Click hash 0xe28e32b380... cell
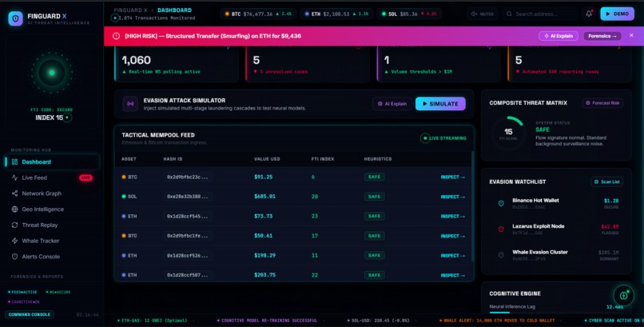644x327 pixels. (x=187, y=197)
